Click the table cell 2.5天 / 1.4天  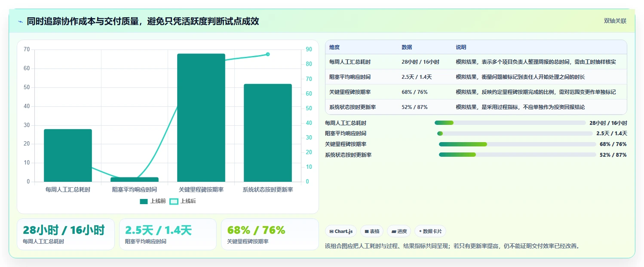(417, 77)
